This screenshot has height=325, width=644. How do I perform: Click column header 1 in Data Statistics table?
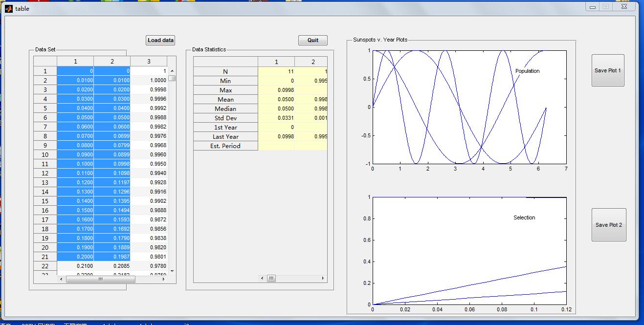tap(276, 62)
